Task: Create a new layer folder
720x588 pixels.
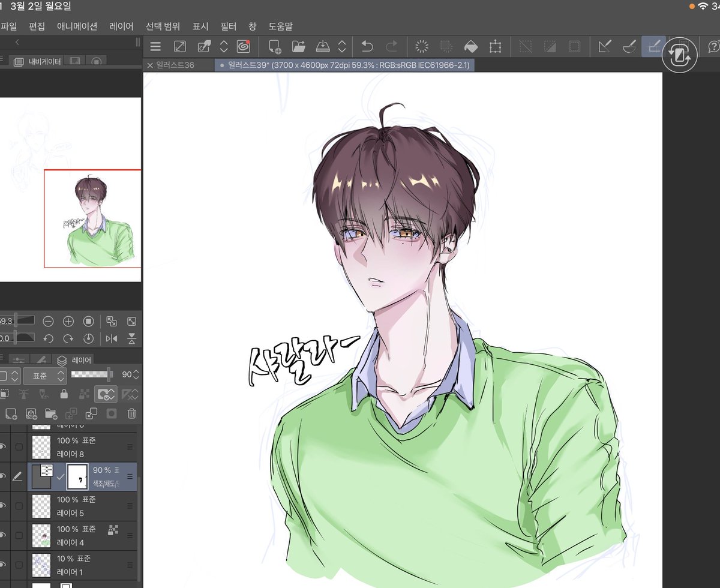Action: point(51,413)
